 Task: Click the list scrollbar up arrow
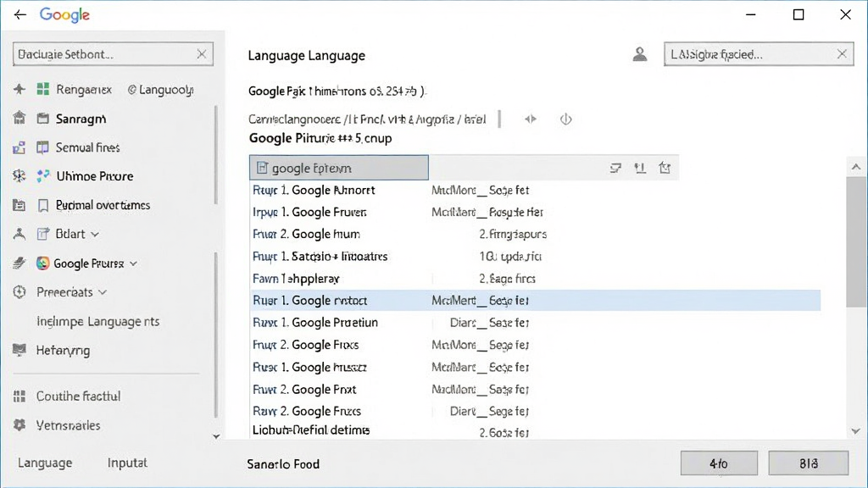856,167
